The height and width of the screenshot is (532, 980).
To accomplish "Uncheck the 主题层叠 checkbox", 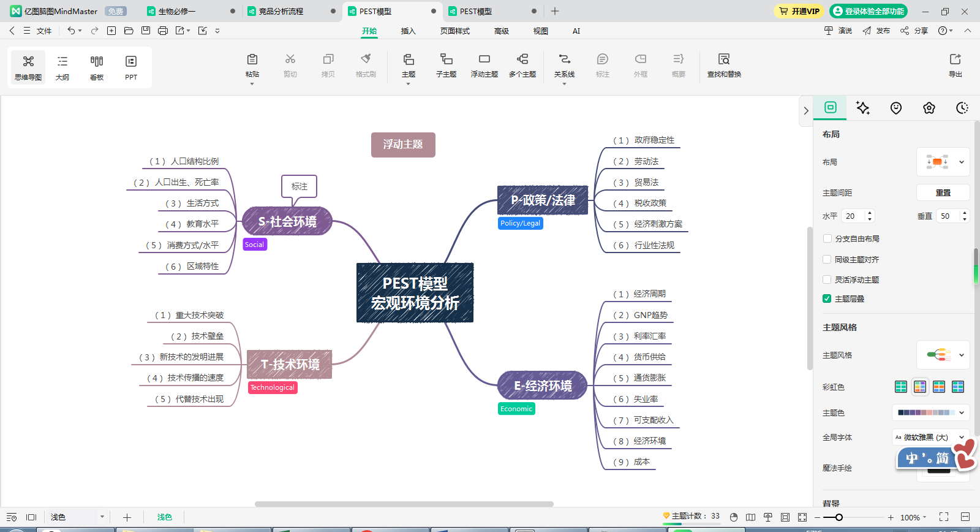I will (827, 298).
